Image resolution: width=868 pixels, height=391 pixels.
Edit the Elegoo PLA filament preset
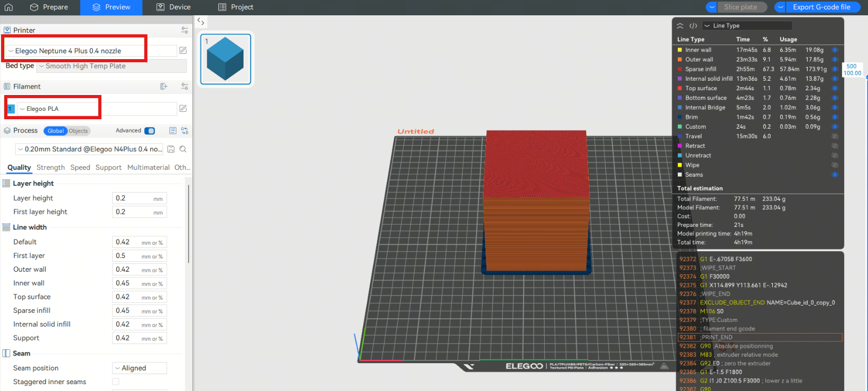tap(183, 109)
